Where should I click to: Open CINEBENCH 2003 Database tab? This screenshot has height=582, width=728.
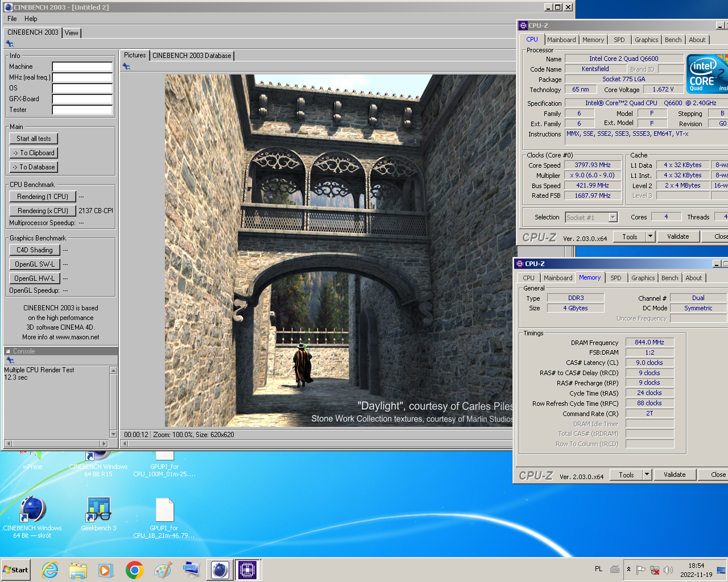point(192,56)
